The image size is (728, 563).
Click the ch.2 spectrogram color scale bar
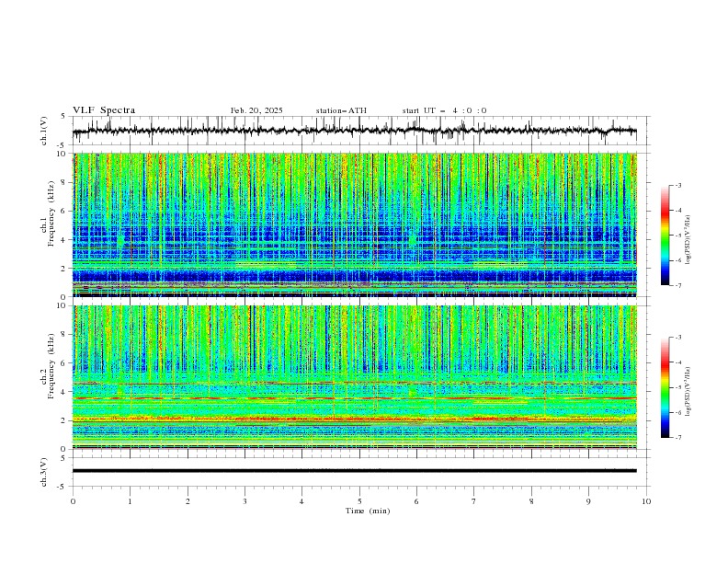click(665, 387)
